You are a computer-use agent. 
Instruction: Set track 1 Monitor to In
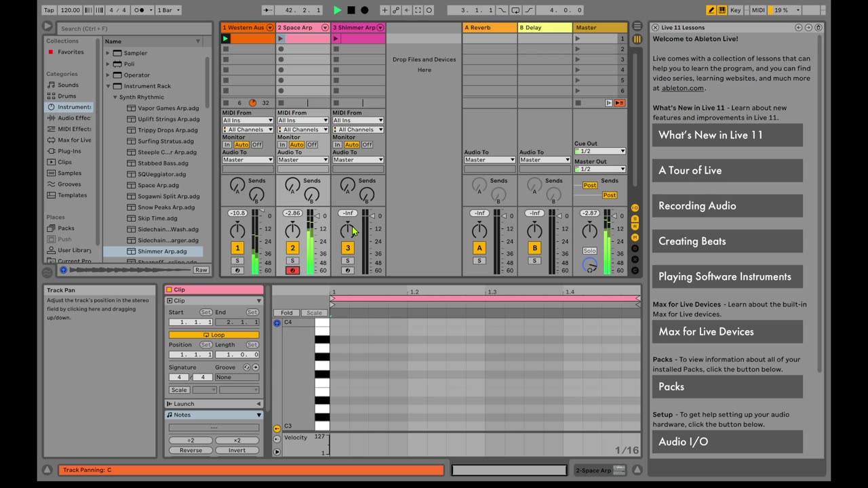pyautogui.click(x=227, y=144)
